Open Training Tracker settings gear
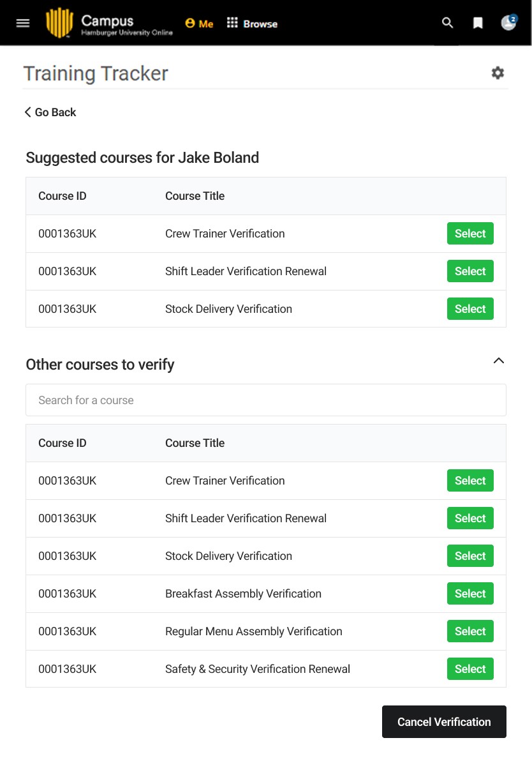 pyautogui.click(x=498, y=73)
